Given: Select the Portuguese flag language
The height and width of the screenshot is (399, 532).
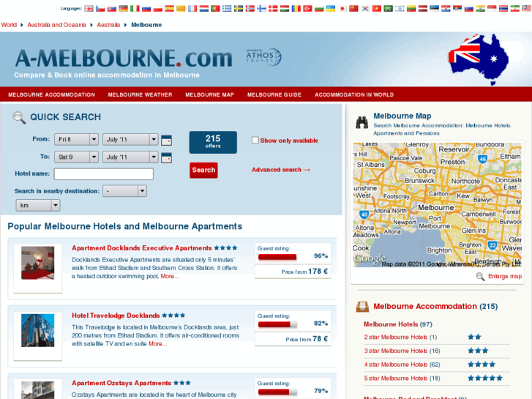Looking at the screenshot, I should point(215,9).
